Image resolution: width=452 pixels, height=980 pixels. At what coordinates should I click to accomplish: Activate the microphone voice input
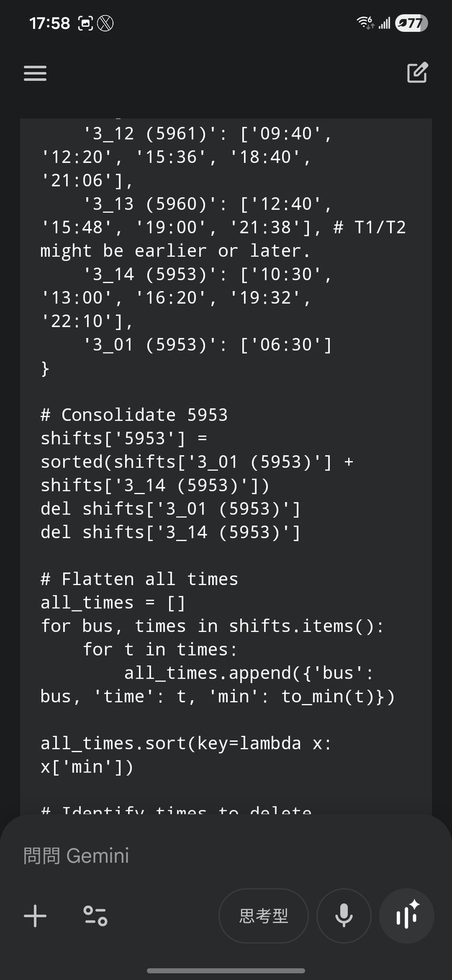click(x=344, y=916)
